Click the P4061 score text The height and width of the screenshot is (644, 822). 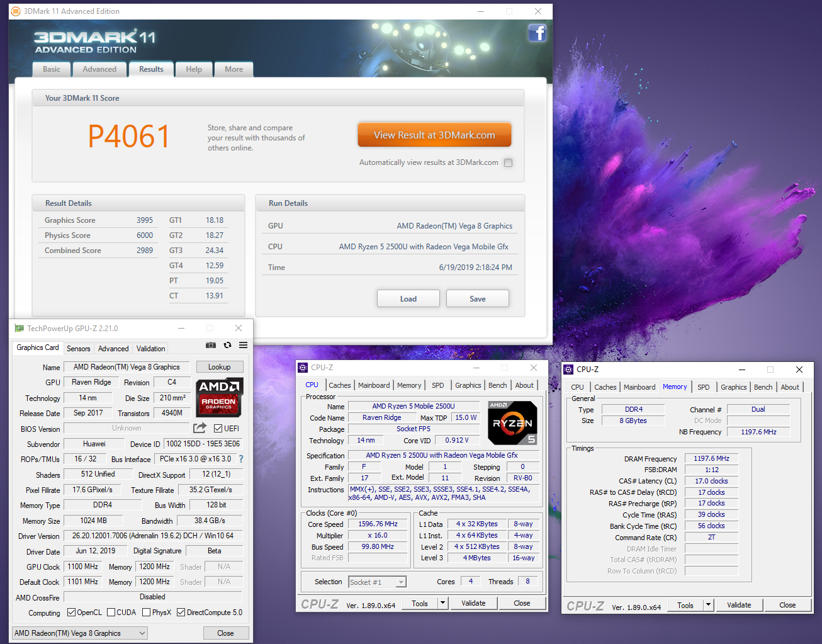[129, 137]
